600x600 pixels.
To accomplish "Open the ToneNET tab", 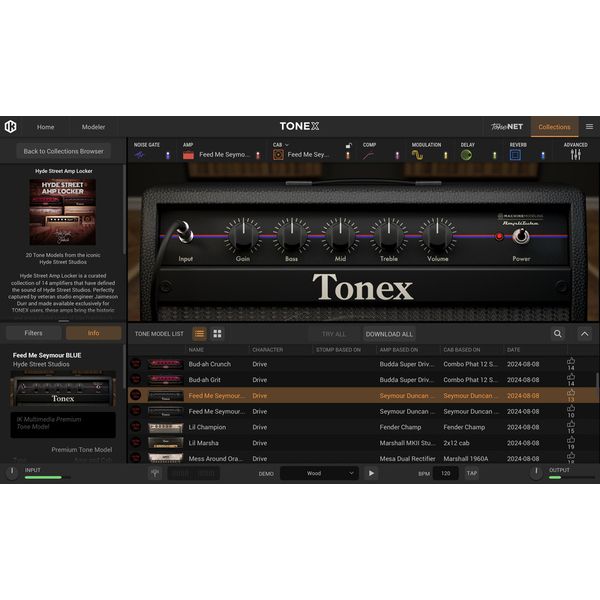I will (x=507, y=127).
